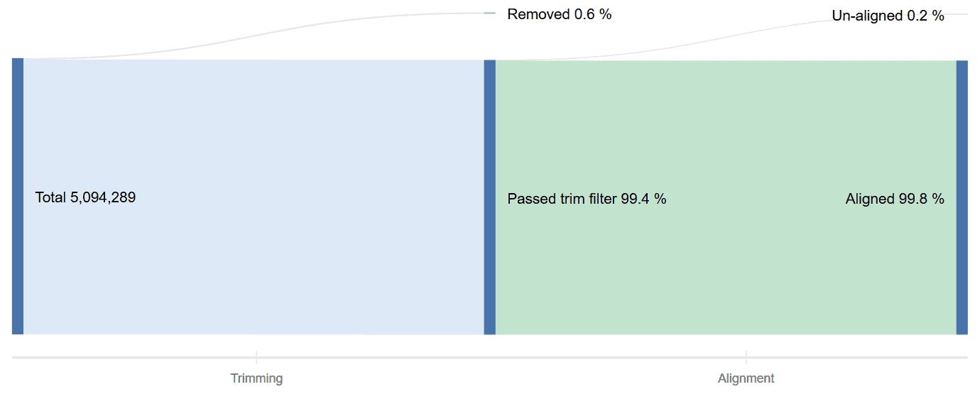Click the Un-aligned 0.2 % label

888,16
